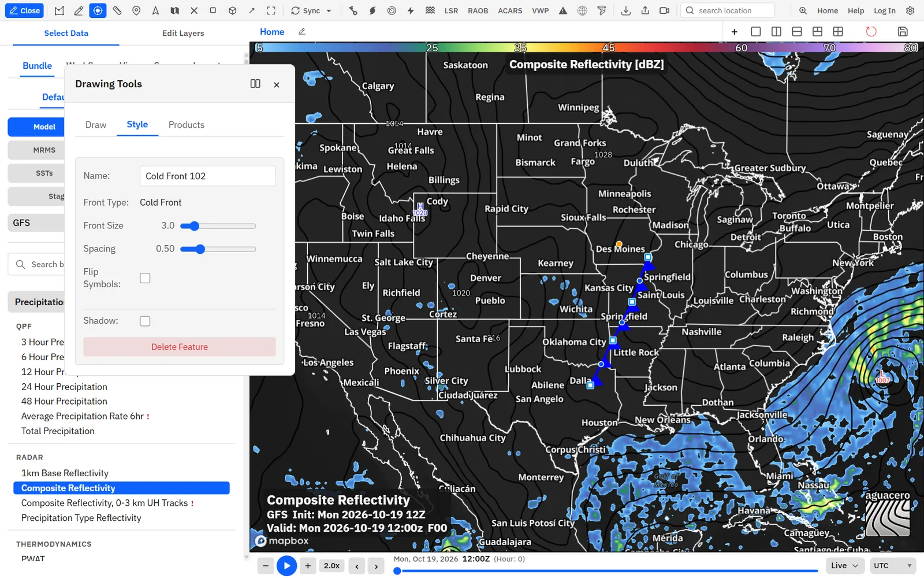Open the UTC timezone dropdown
The width and height of the screenshot is (924, 578).
[892, 565]
